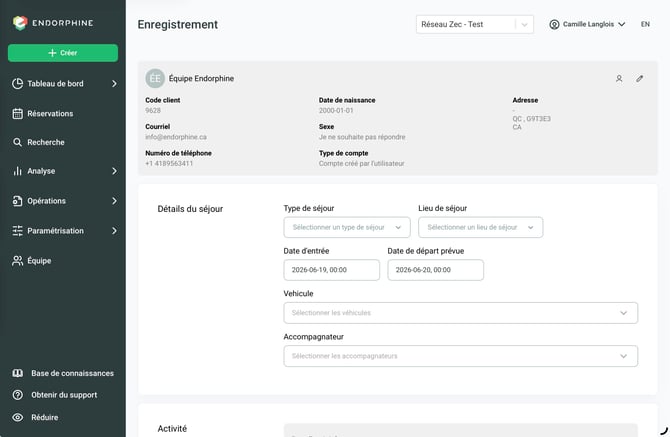Toggle sidebar with Réduire eye icon
670x437 pixels.
(18, 417)
